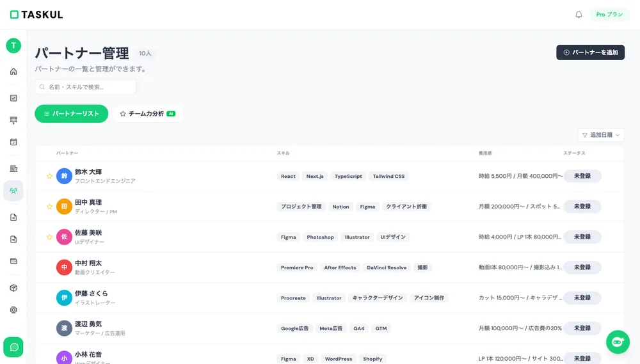
Task: Open the building icon in sidebar
Action: point(13,169)
